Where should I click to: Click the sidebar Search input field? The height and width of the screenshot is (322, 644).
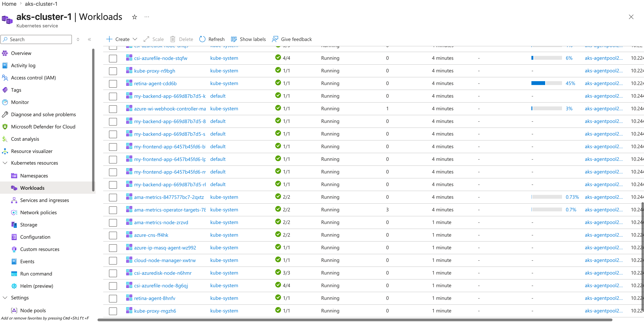pos(36,39)
